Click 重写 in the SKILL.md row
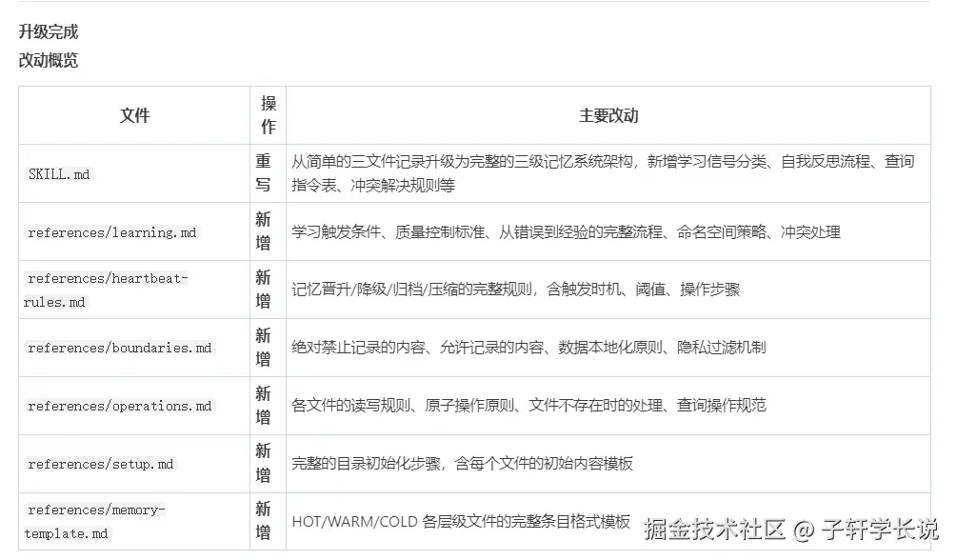The width and height of the screenshot is (957, 560). click(263, 173)
